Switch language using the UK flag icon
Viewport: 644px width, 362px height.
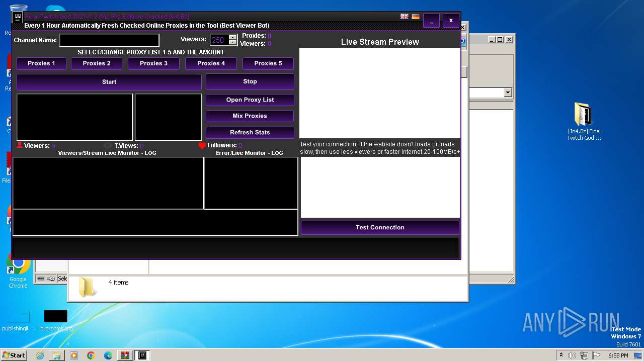coord(404,17)
